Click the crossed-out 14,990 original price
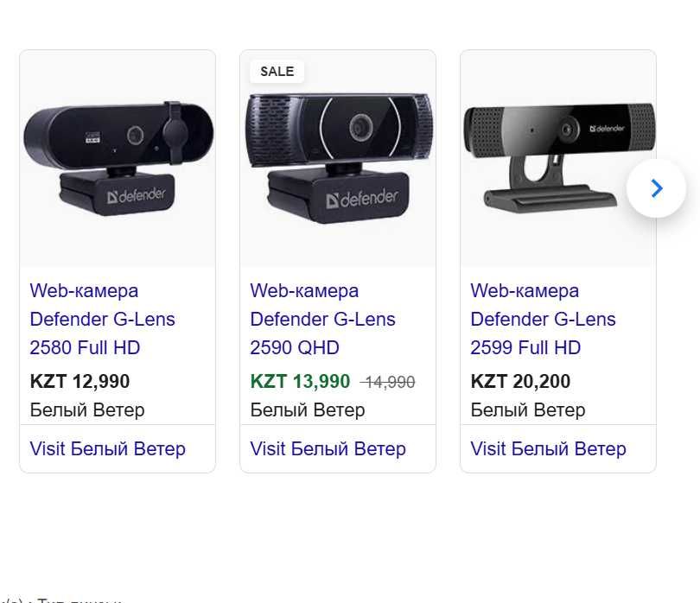Screen dimensions: 700x603 (x=387, y=382)
